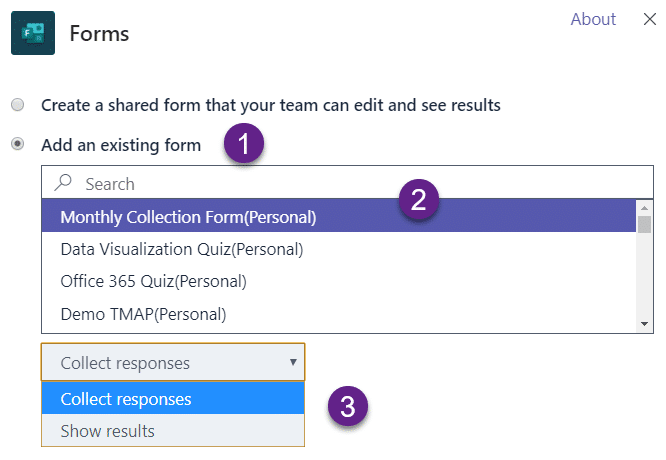666x460 pixels.
Task: Select Monthly Collection Form(Personal)
Action: click(x=188, y=216)
